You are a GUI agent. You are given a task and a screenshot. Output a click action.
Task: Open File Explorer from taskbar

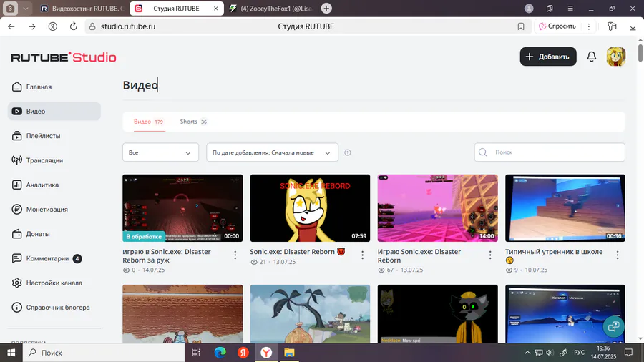289,353
